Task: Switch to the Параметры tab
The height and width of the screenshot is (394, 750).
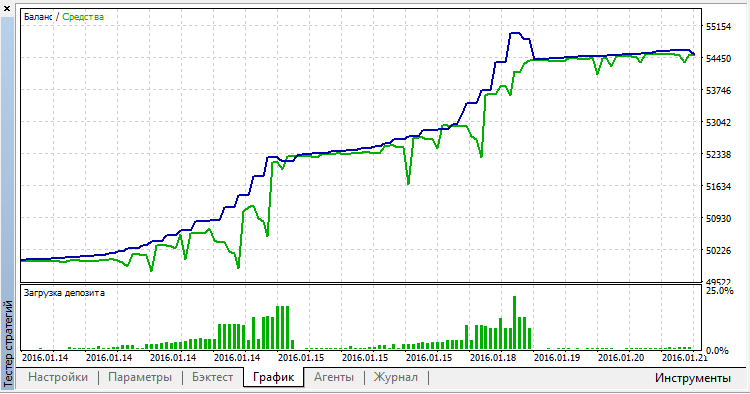Action: (x=140, y=377)
